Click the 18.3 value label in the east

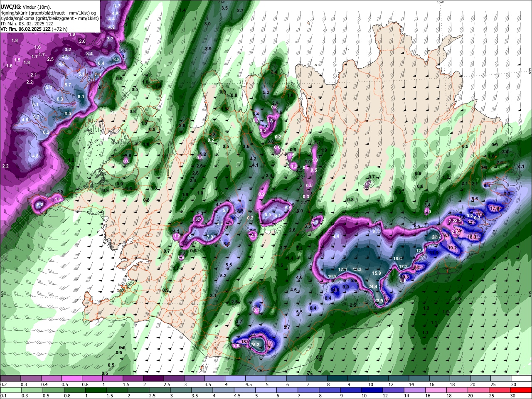(472, 237)
